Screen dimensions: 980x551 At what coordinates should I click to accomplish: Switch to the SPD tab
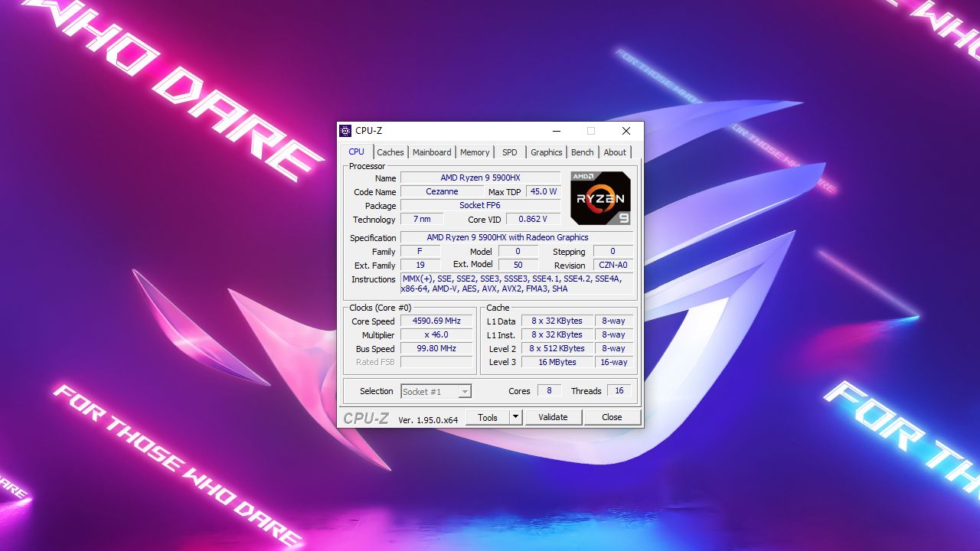(509, 152)
